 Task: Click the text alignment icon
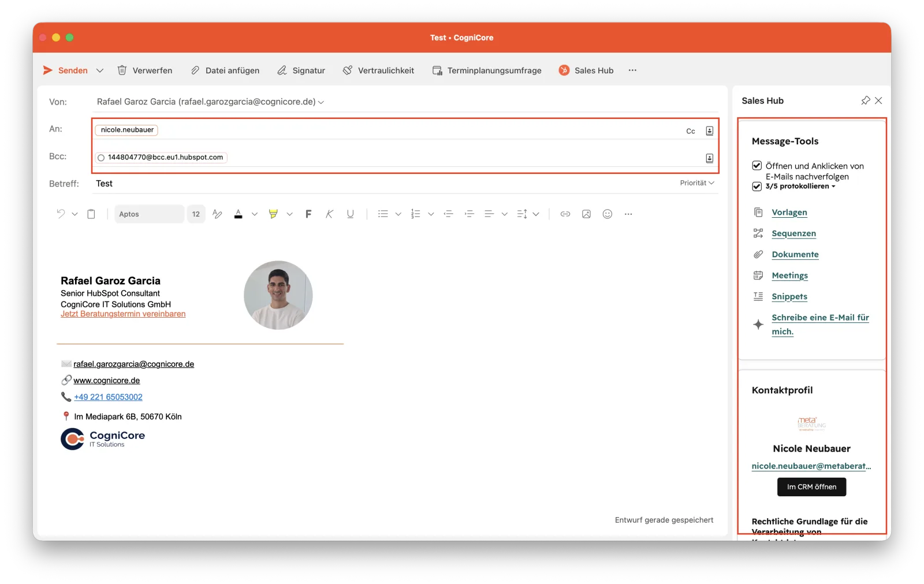point(489,214)
